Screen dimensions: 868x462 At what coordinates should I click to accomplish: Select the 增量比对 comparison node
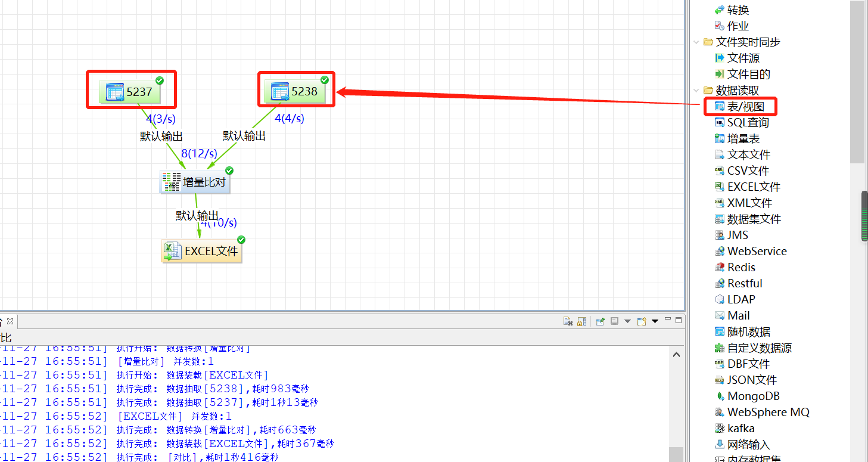point(195,182)
